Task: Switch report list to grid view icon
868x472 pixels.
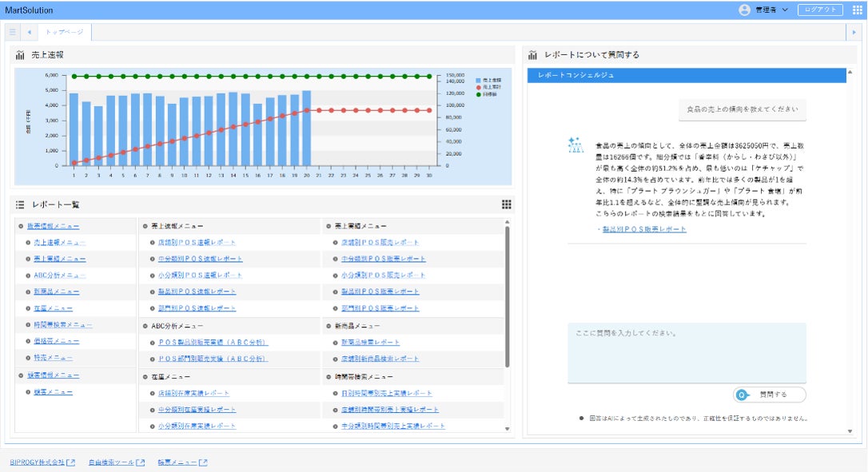Action: [x=507, y=204]
